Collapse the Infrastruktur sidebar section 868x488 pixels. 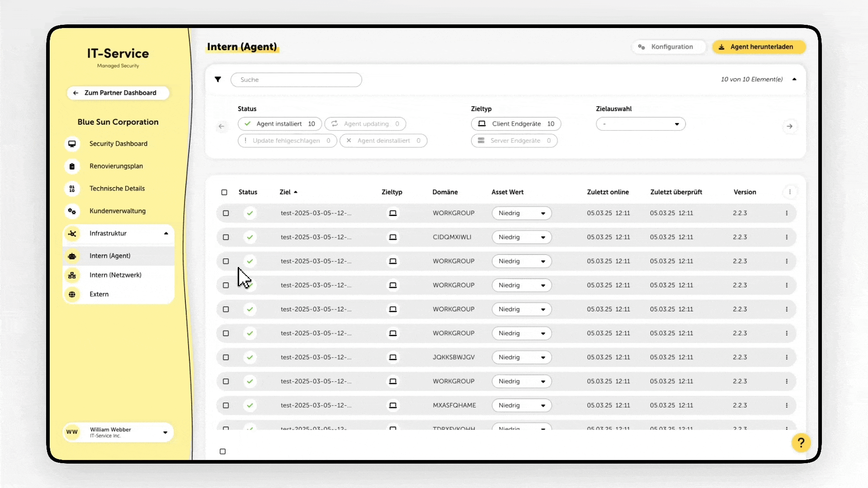(166, 234)
